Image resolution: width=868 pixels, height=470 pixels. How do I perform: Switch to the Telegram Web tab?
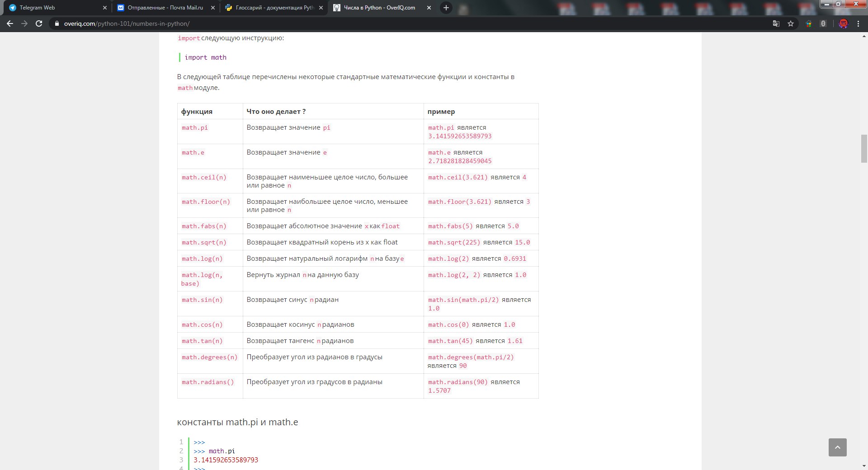coord(57,8)
